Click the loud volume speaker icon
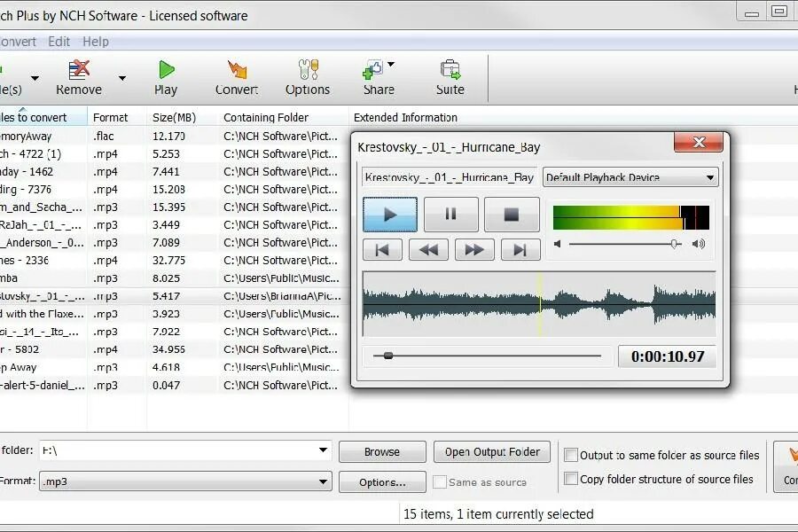The height and width of the screenshot is (532, 798). point(699,244)
